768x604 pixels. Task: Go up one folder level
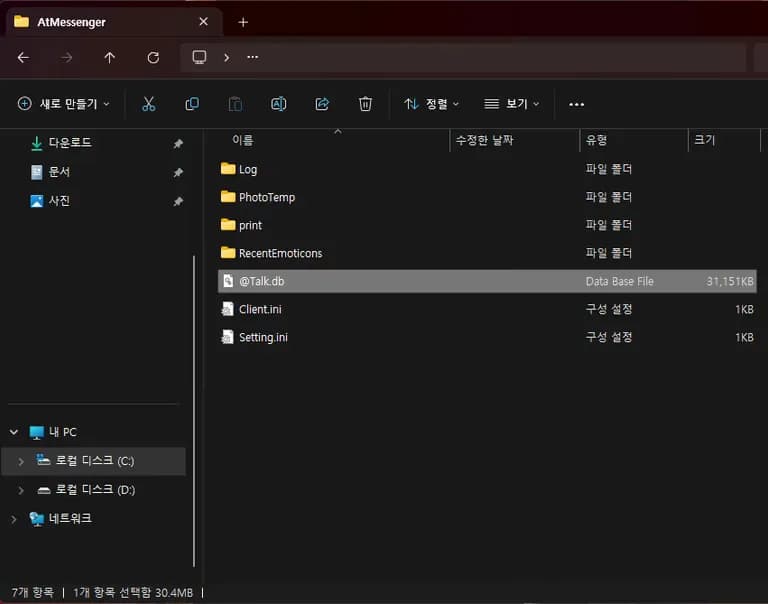110,57
